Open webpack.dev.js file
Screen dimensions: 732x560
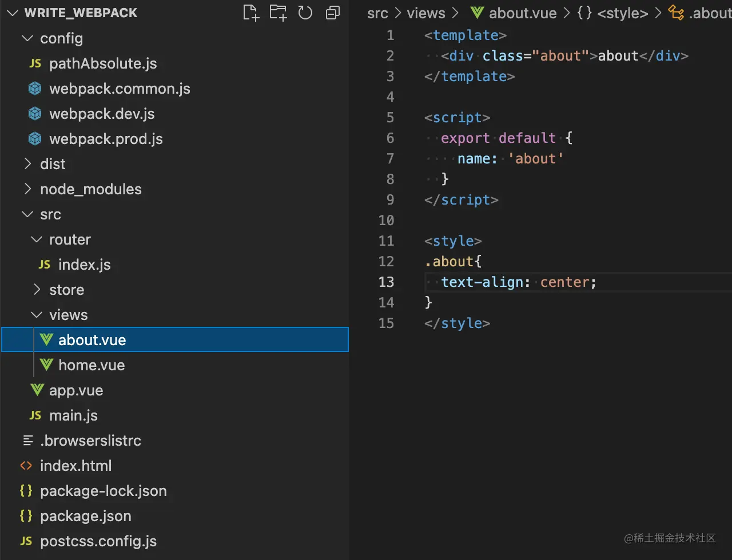[x=174, y=114]
